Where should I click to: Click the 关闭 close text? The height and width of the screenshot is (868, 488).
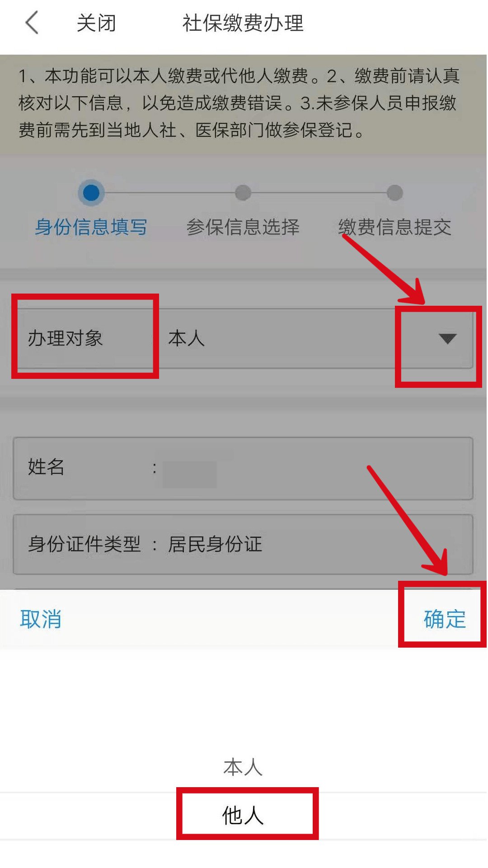pos(96,23)
